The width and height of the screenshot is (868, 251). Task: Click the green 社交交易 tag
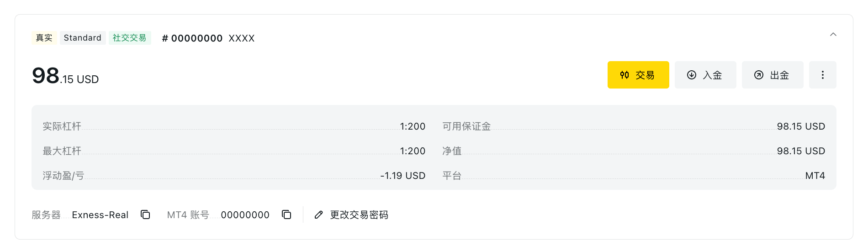coord(130,38)
